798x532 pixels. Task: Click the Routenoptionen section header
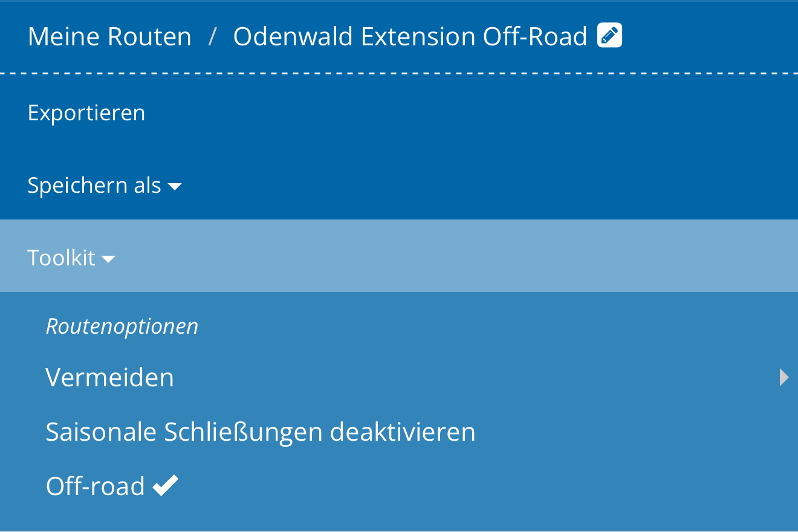coord(122,326)
